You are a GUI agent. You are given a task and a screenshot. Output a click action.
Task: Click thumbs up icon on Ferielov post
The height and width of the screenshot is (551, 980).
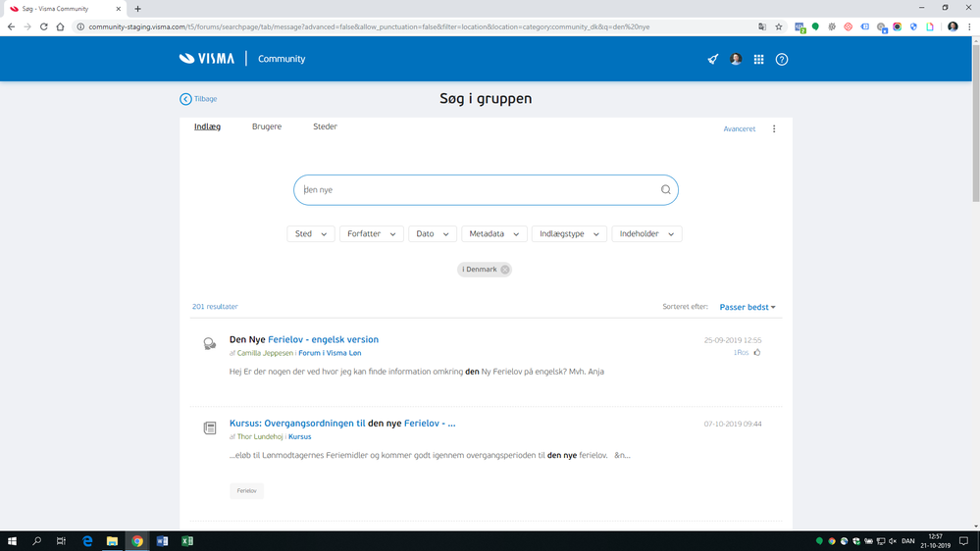pos(757,352)
